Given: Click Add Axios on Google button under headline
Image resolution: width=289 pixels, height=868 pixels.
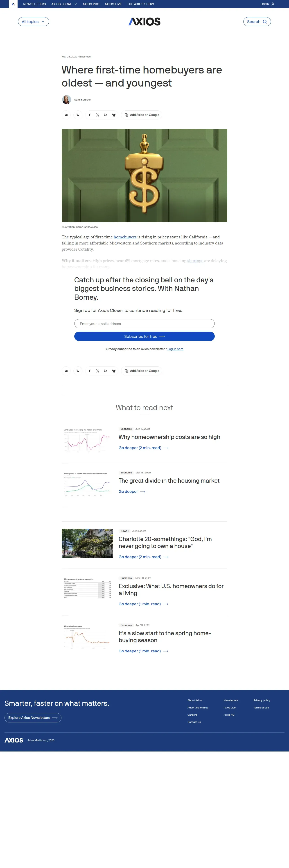Looking at the screenshot, I should pos(142,115).
